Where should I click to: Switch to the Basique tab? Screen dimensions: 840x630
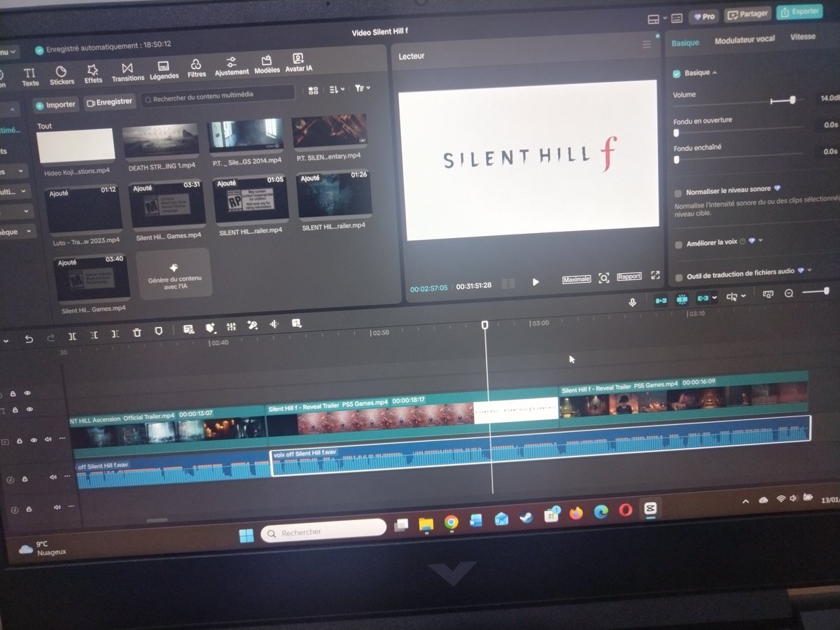[x=685, y=43]
